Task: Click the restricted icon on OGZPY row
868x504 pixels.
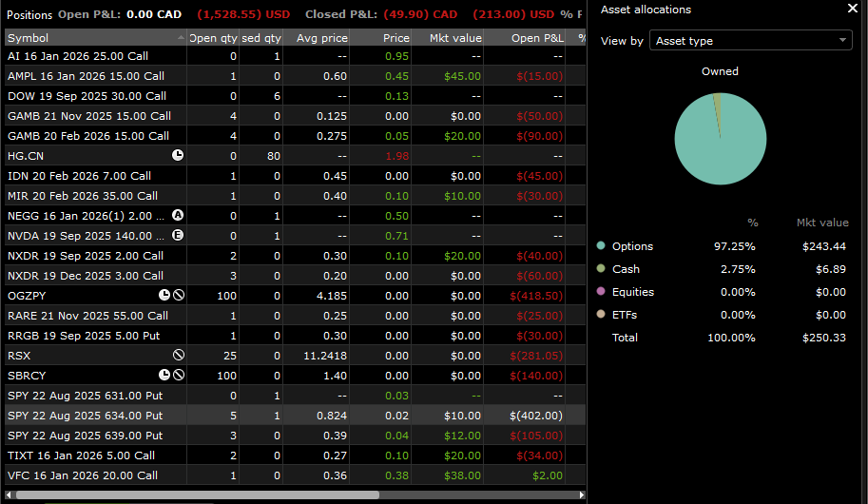Action: 178,295
